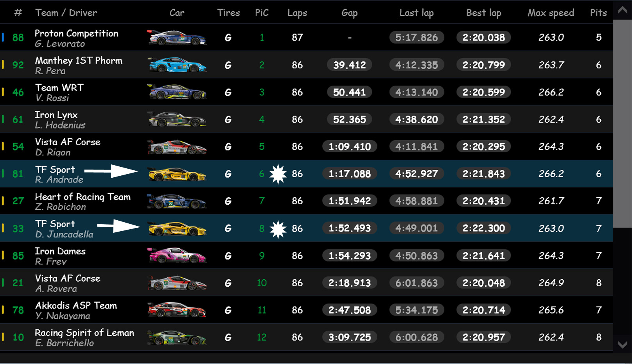Click the star marker on row 33
Screen dimensions: 632x364
pos(278,229)
